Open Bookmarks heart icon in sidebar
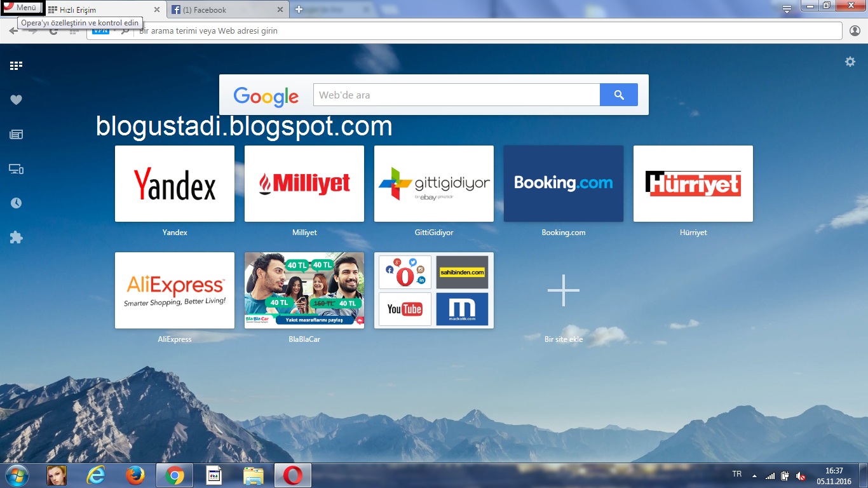868x488 pixels. [16, 100]
